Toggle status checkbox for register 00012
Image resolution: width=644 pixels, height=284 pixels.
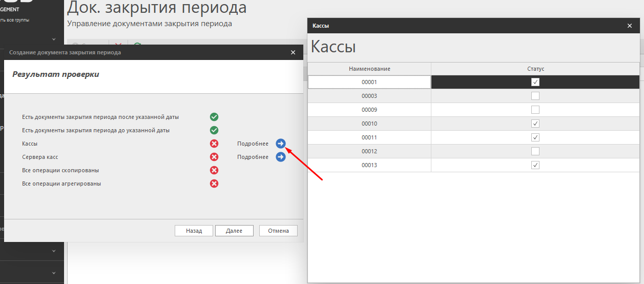535,151
